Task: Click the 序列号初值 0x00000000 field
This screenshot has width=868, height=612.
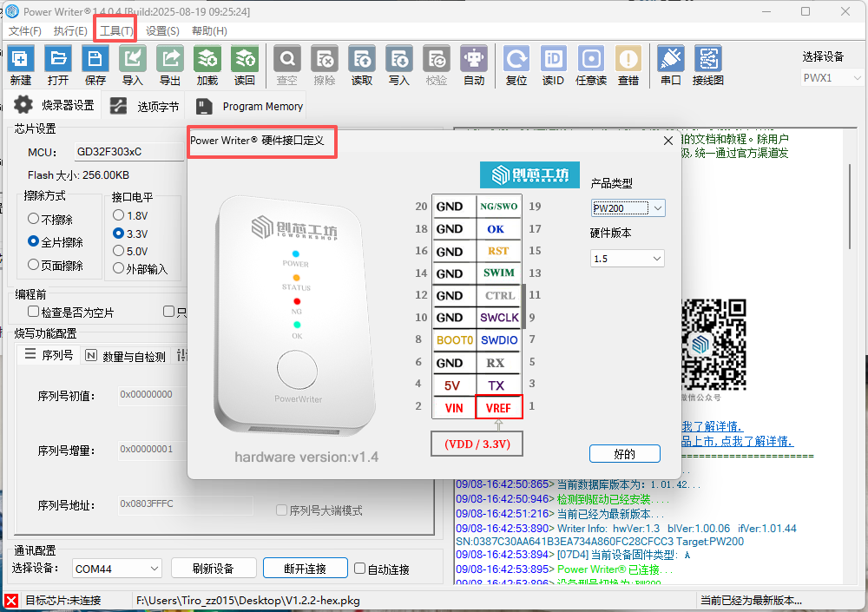Action: [x=152, y=395]
